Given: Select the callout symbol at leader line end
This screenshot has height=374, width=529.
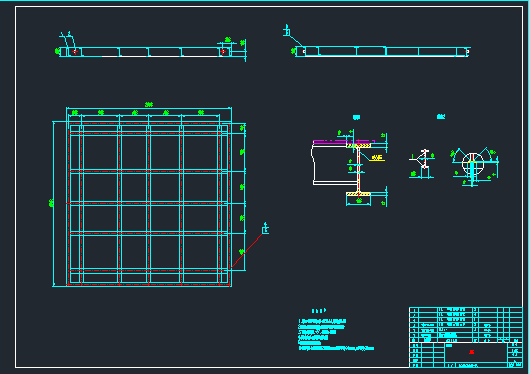Looking at the screenshot, I should click(266, 229).
